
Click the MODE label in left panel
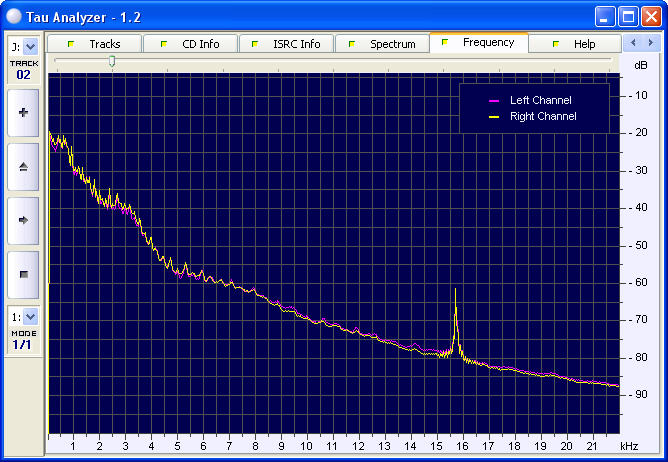pyautogui.click(x=24, y=333)
